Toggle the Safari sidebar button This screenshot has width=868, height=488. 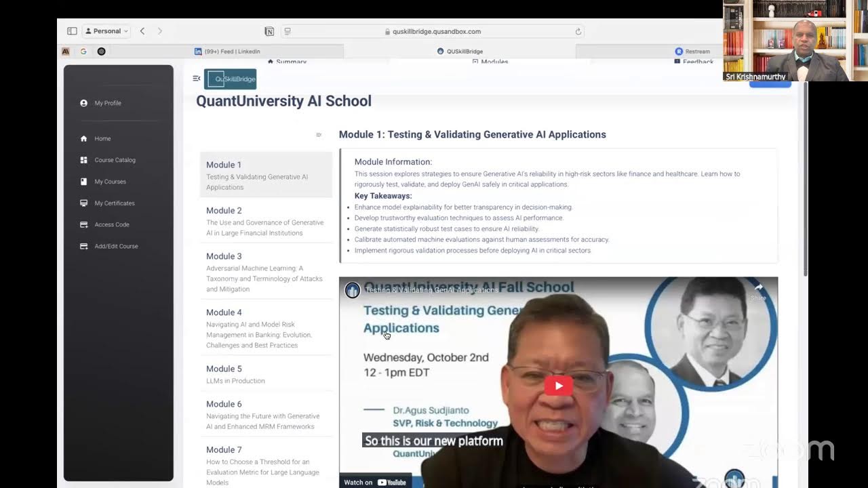point(72,31)
